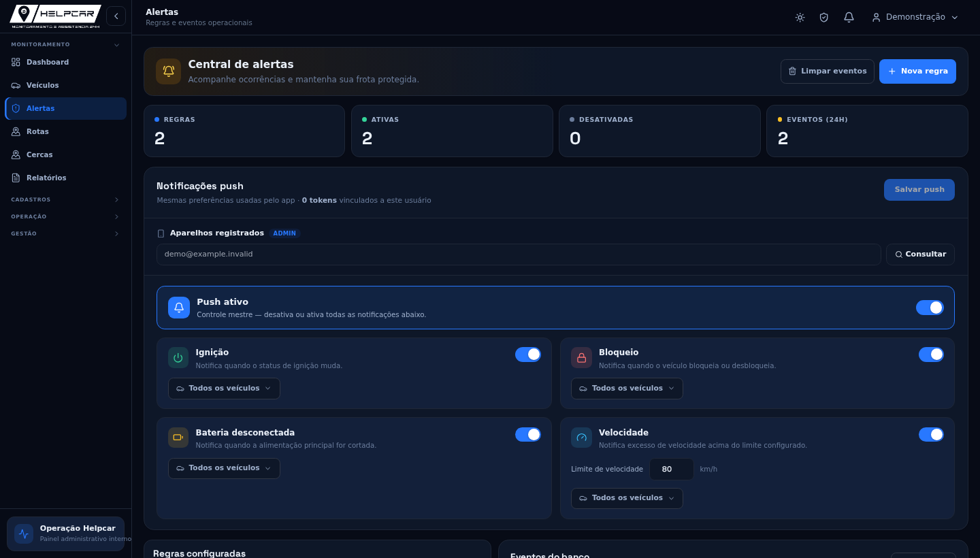Collapse the sidebar with the arrow button

pyautogui.click(x=116, y=16)
